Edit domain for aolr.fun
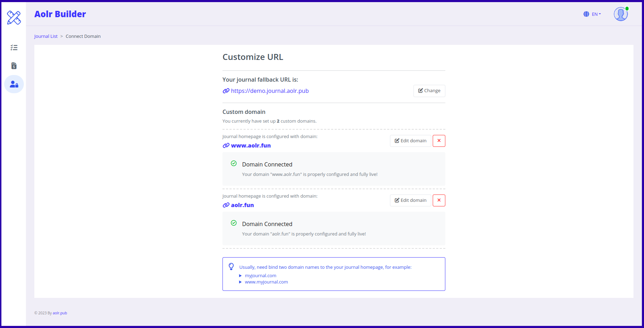 click(410, 200)
